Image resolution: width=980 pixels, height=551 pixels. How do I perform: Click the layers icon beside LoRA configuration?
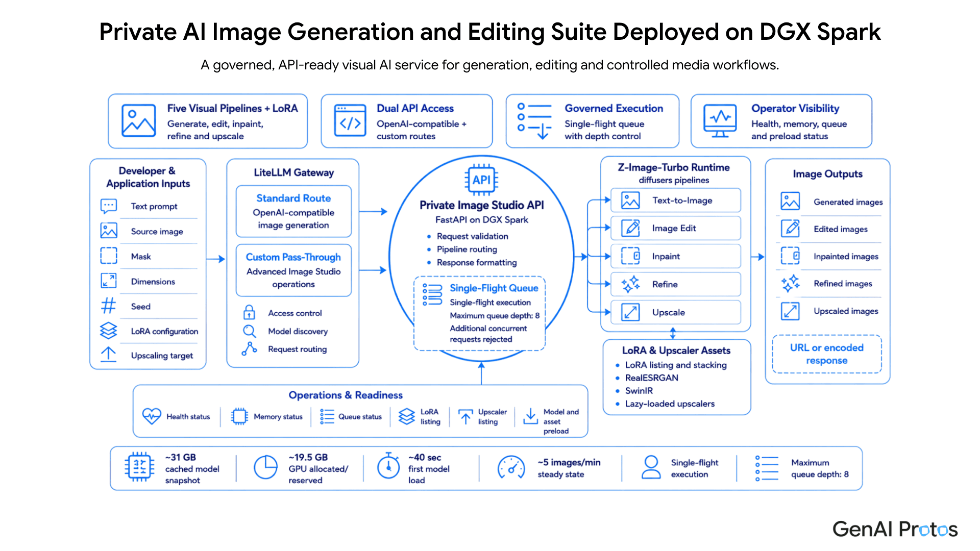[x=109, y=331]
